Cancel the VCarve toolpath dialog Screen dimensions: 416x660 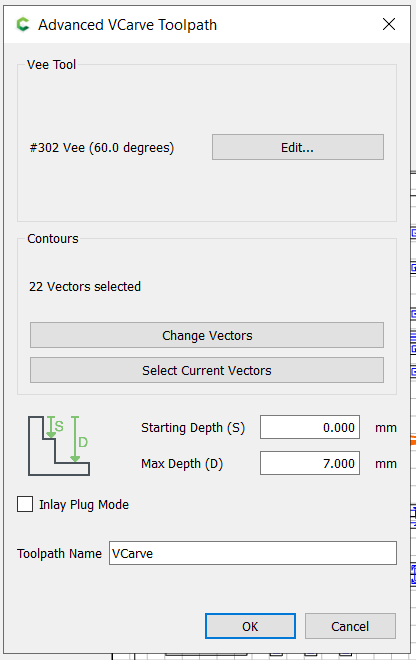pyautogui.click(x=350, y=626)
